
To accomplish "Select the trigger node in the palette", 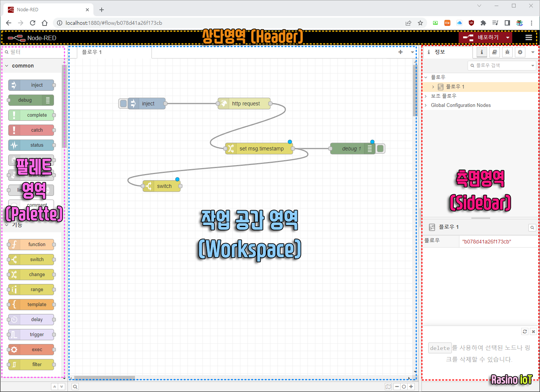I will [x=31, y=335].
